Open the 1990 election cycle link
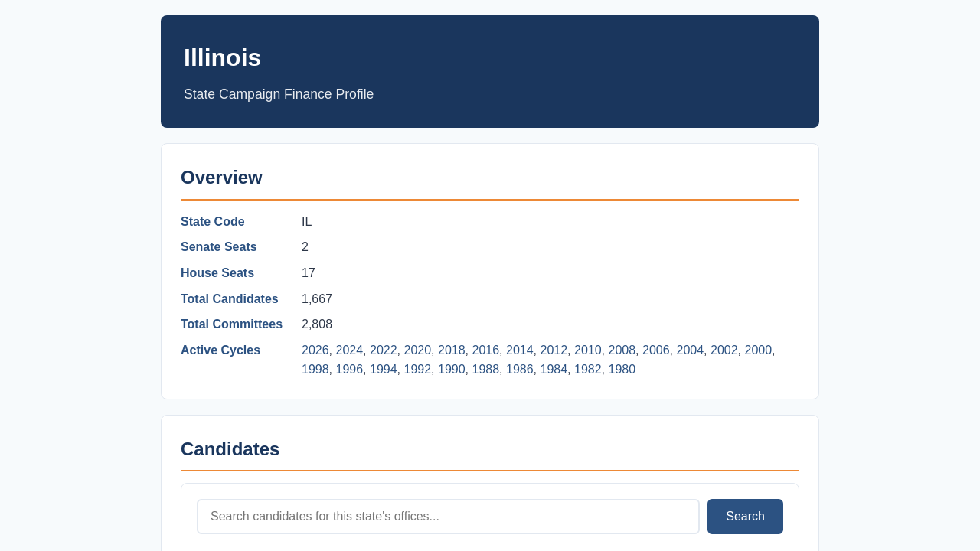Image resolution: width=980 pixels, height=551 pixels. 452,370
